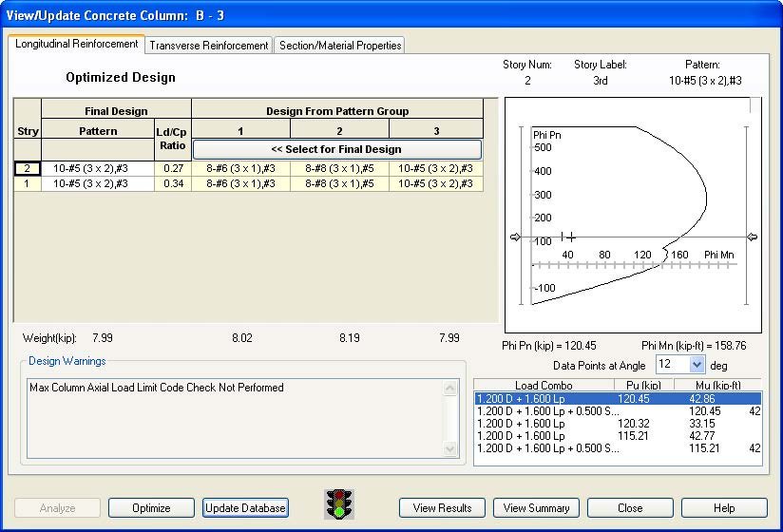The height and width of the screenshot is (532, 783).
Task: Open View Summary
Action: 536,508
